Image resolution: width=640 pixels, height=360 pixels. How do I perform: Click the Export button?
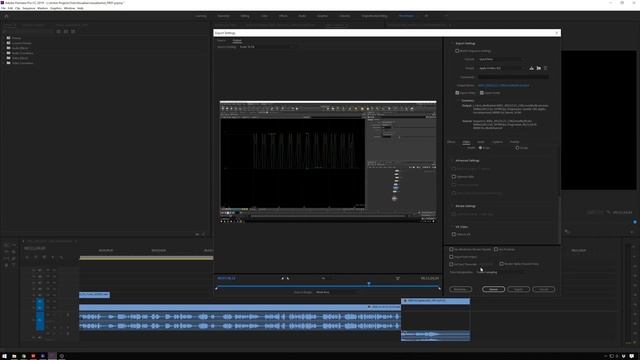[x=518, y=289]
